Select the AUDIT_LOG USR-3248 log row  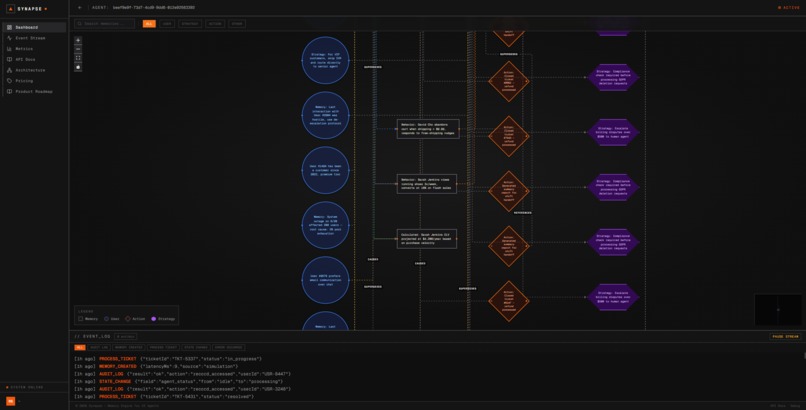point(182,389)
